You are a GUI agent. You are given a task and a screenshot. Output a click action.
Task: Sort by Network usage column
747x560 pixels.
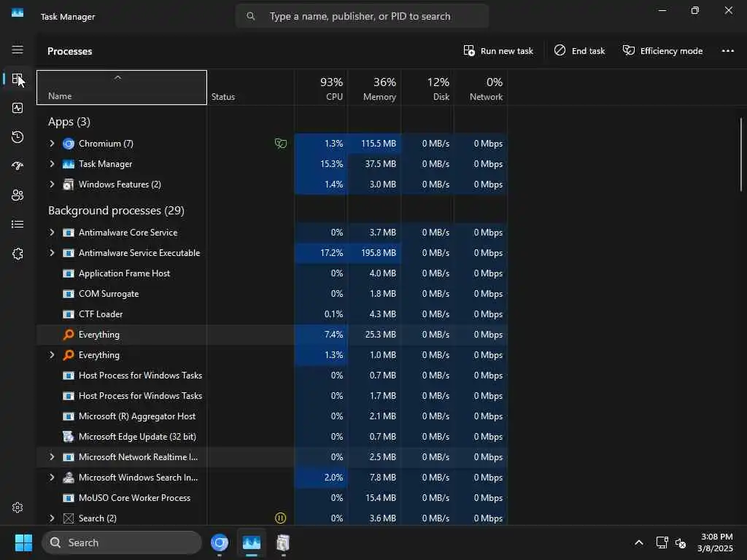click(481, 87)
